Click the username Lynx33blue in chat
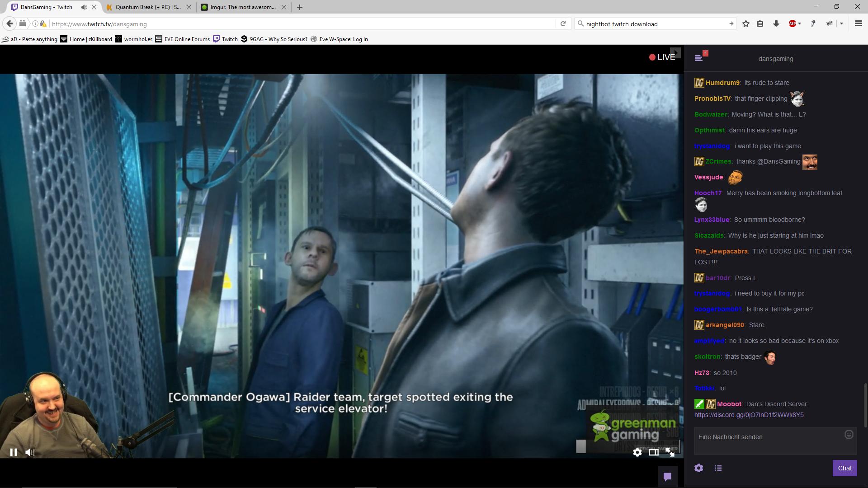This screenshot has height=488, width=868. 712,220
